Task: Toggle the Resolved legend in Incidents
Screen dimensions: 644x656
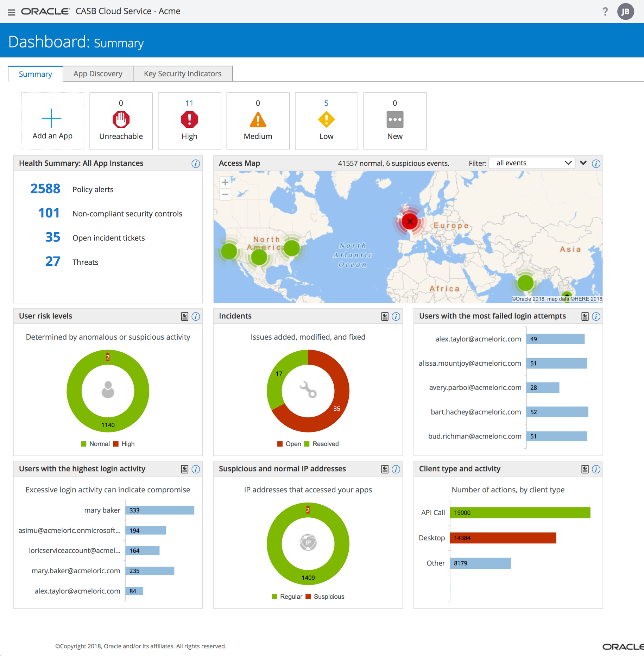Action: pyautogui.click(x=321, y=444)
